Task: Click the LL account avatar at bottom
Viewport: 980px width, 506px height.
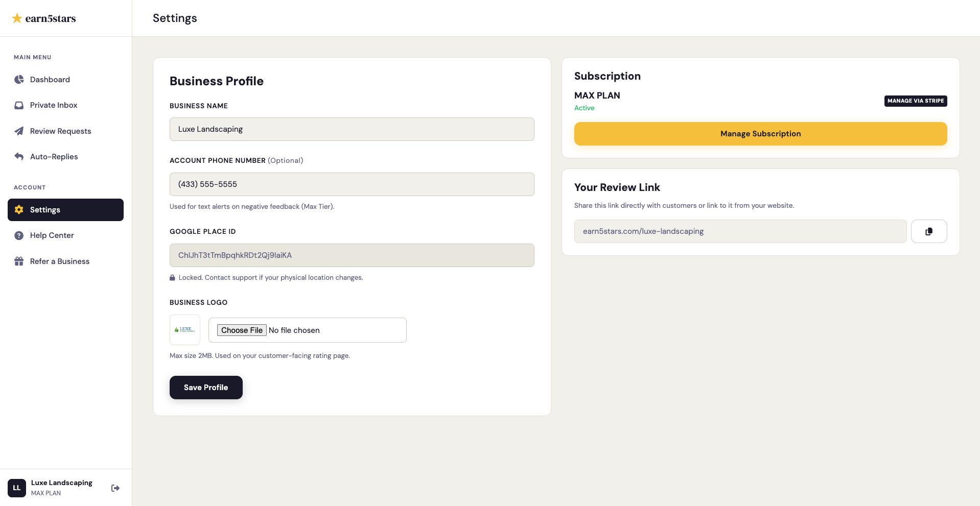Action: [x=16, y=488]
